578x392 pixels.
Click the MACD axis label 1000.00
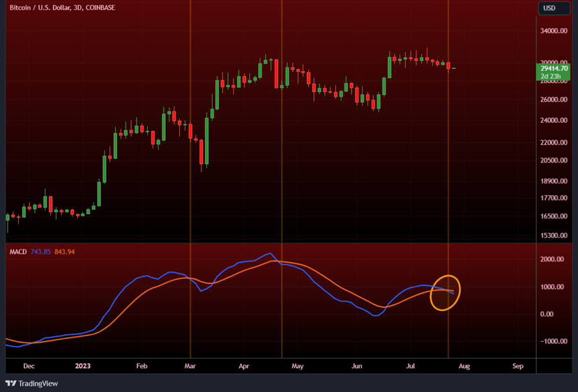tap(552, 287)
